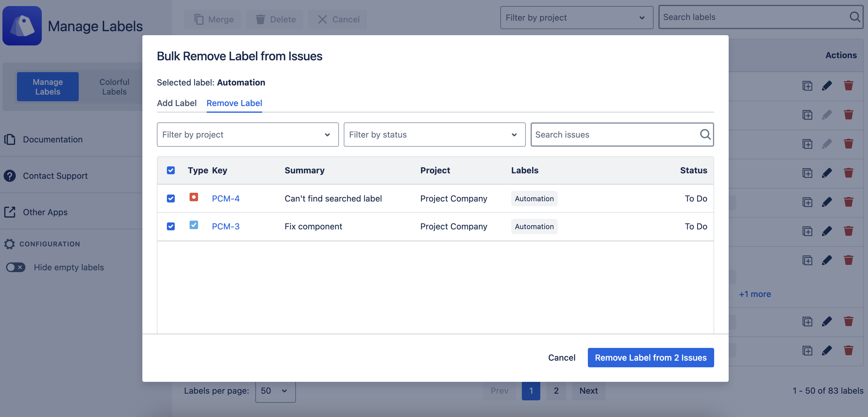
Task: Uncheck the PCM-4 issue checkbox
Action: point(171,198)
